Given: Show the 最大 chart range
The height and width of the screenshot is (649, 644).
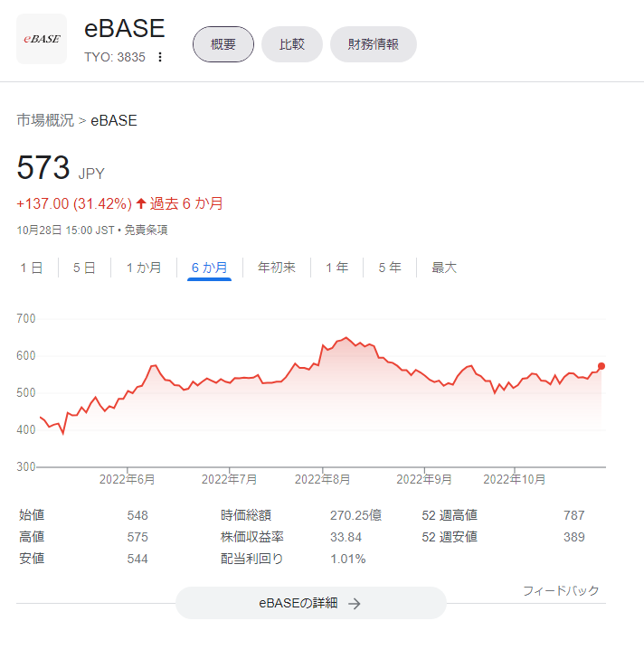Looking at the screenshot, I should [x=444, y=268].
